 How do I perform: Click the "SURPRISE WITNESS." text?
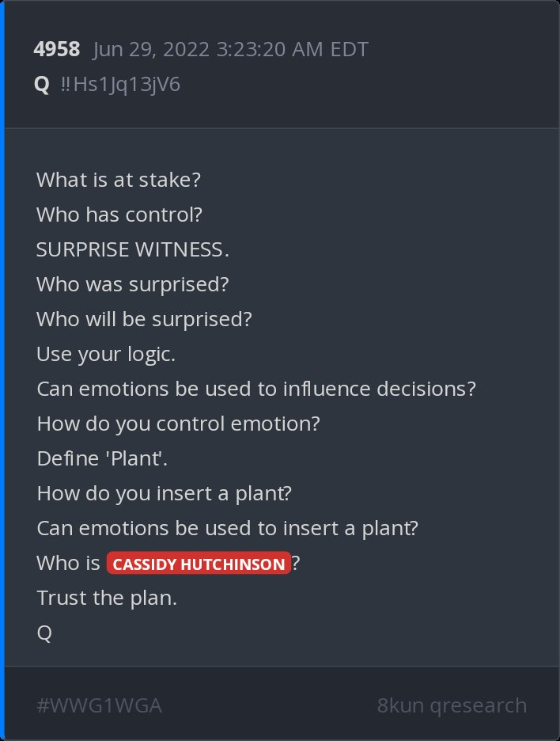(x=133, y=249)
